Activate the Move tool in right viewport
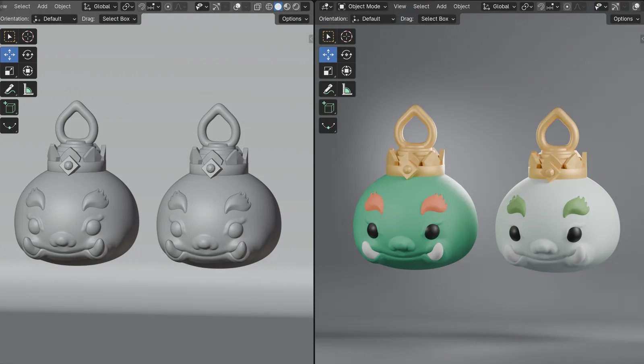The height and width of the screenshot is (364, 644). coord(328,55)
